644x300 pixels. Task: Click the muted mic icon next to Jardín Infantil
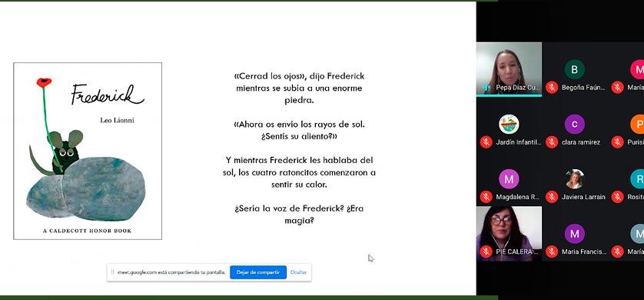486,142
